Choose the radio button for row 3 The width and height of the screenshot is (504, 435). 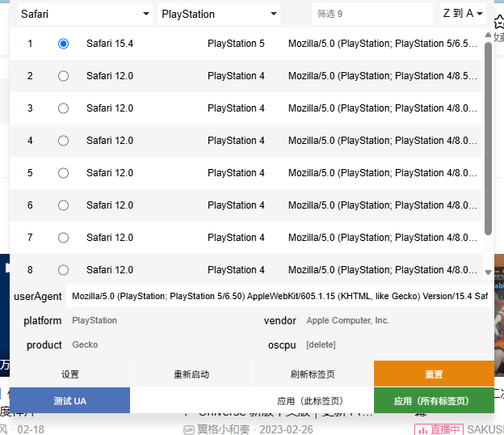[63, 108]
